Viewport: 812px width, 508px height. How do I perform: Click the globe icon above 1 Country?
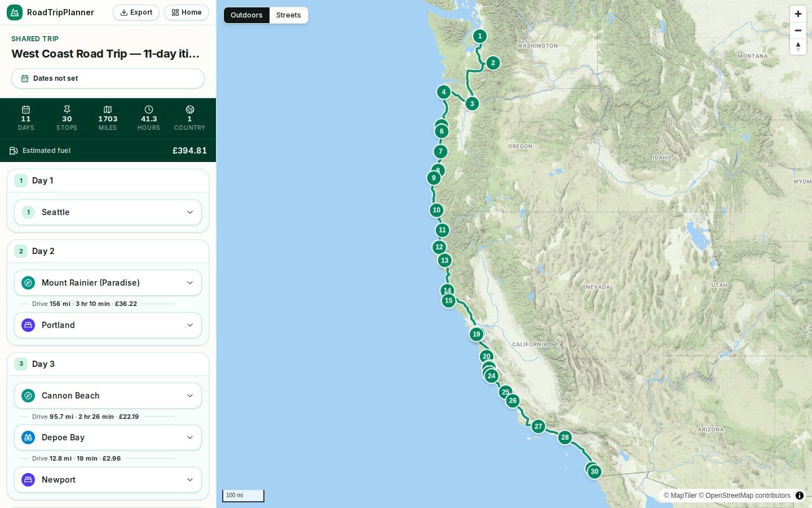point(190,110)
